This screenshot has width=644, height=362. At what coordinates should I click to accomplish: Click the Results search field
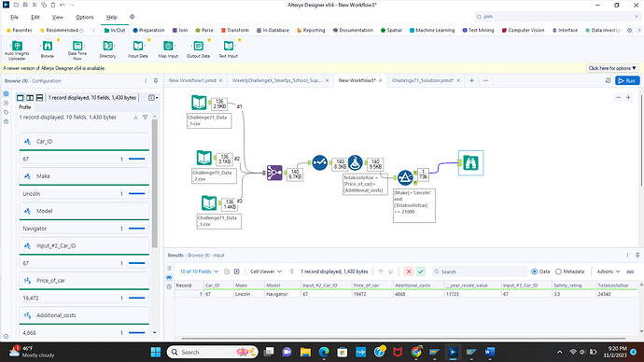[479, 271]
